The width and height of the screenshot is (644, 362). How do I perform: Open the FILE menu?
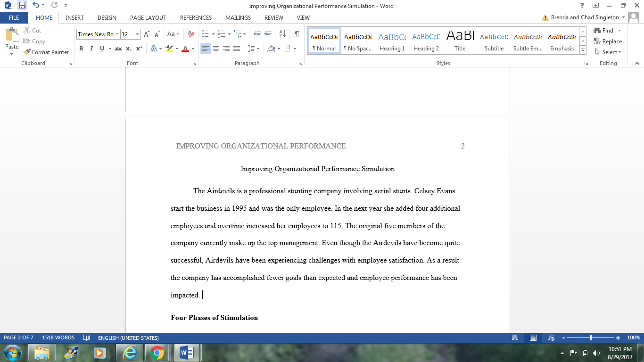click(14, 17)
